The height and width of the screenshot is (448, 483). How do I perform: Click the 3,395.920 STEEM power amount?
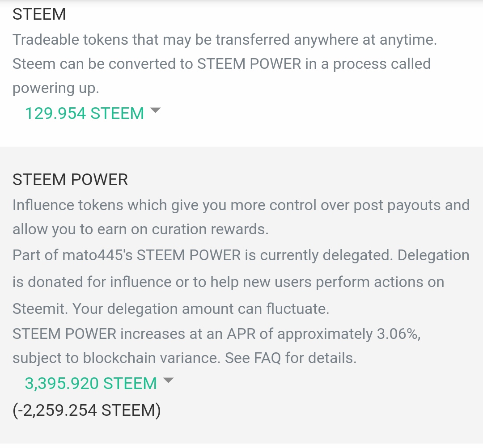[91, 383]
